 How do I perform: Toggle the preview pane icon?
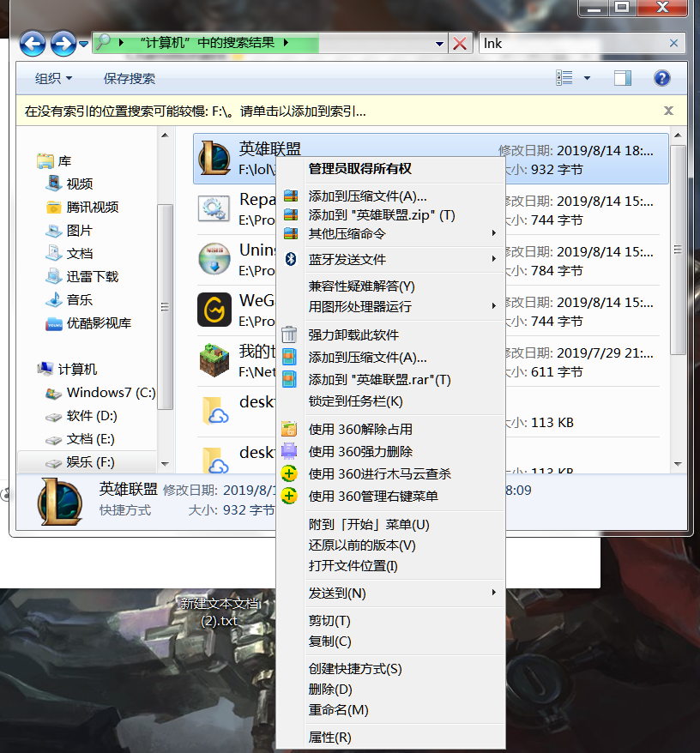coord(623,78)
